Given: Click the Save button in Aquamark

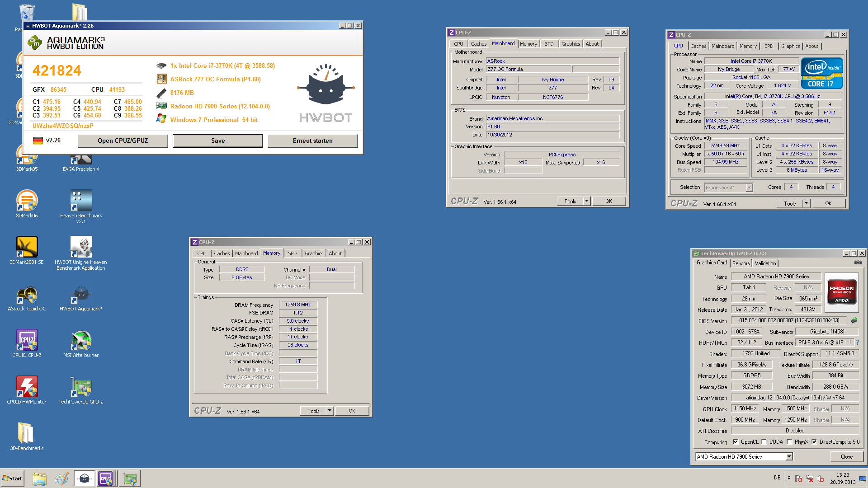Looking at the screenshot, I should click(x=218, y=141).
